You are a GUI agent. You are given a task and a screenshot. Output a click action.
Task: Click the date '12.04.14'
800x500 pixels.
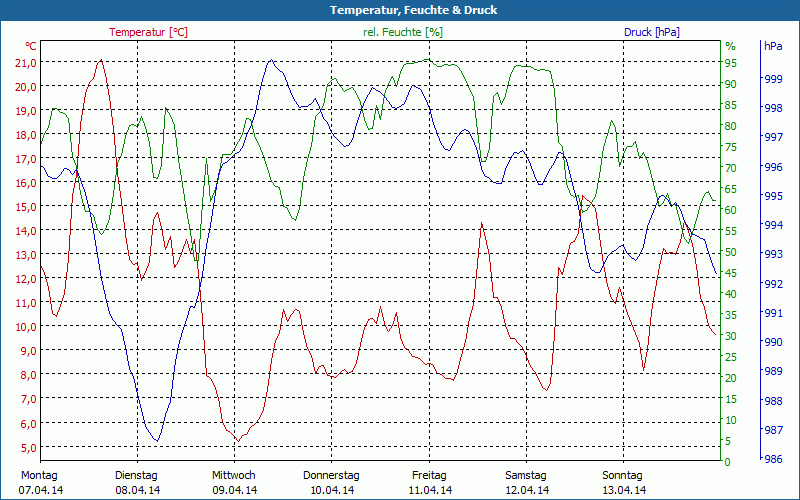click(x=527, y=490)
